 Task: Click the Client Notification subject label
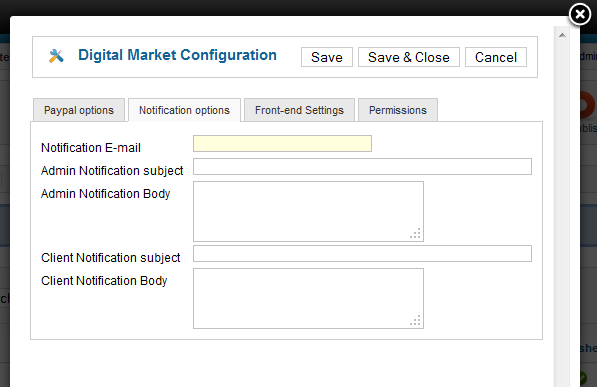(110, 258)
